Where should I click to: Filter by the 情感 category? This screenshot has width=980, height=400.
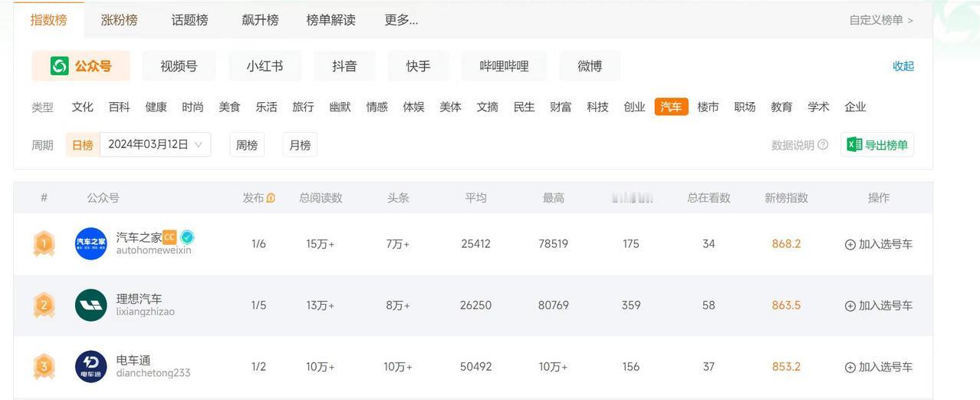(x=377, y=107)
